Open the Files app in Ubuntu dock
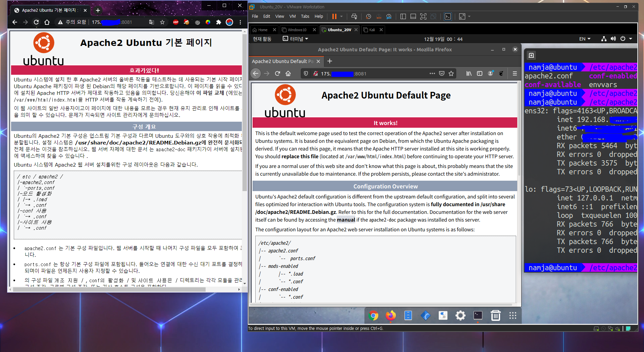The height and width of the screenshot is (352, 644). (x=408, y=315)
